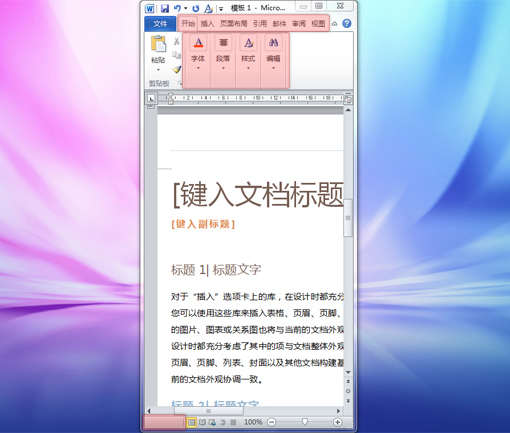Click the [键入副标题] subtitle placeholder
510x433 pixels.
[203, 224]
